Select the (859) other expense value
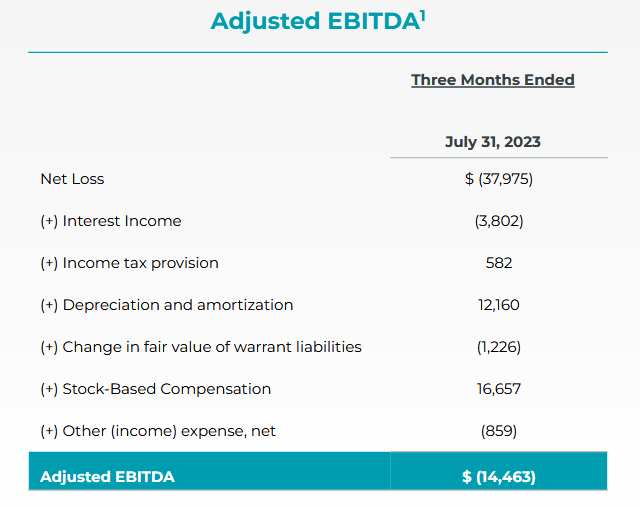This screenshot has width=640, height=507. [x=499, y=431]
